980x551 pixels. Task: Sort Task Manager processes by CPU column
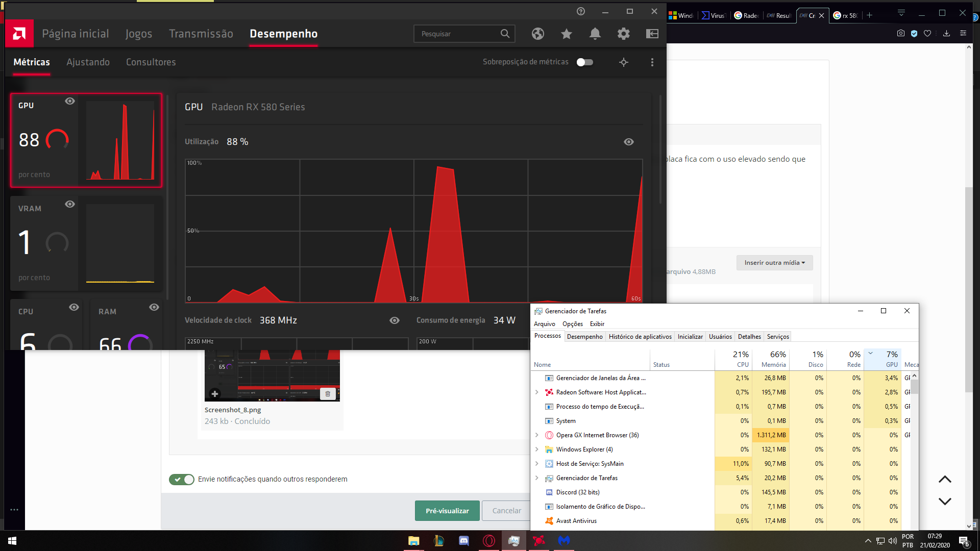tap(733, 359)
